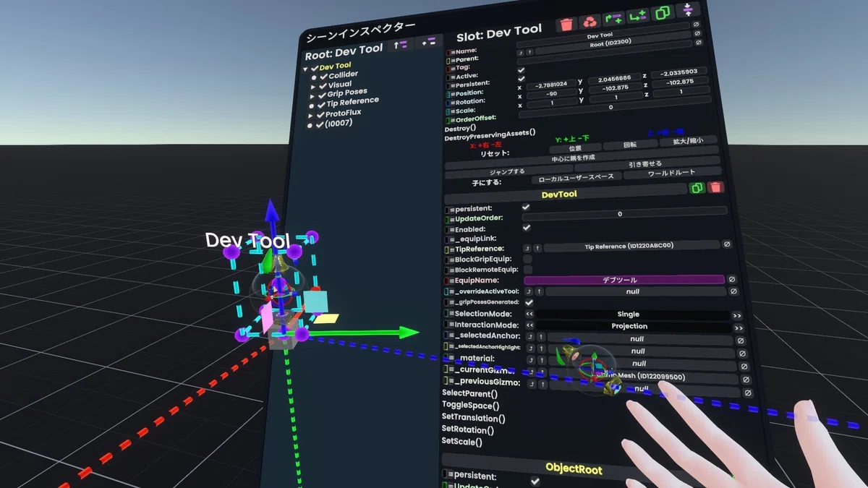
Task: Select Tip Reference slot in hierarchy
Action: [352, 102]
